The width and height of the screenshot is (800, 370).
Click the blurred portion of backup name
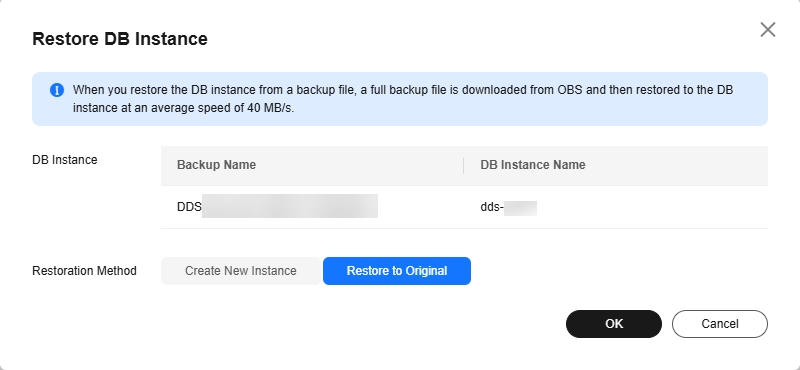(290, 206)
